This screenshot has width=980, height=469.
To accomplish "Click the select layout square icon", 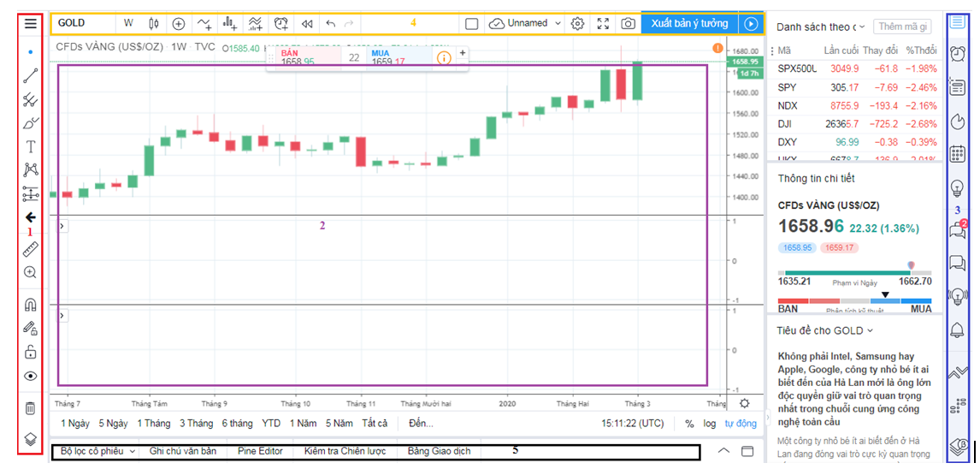I will click(x=472, y=24).
